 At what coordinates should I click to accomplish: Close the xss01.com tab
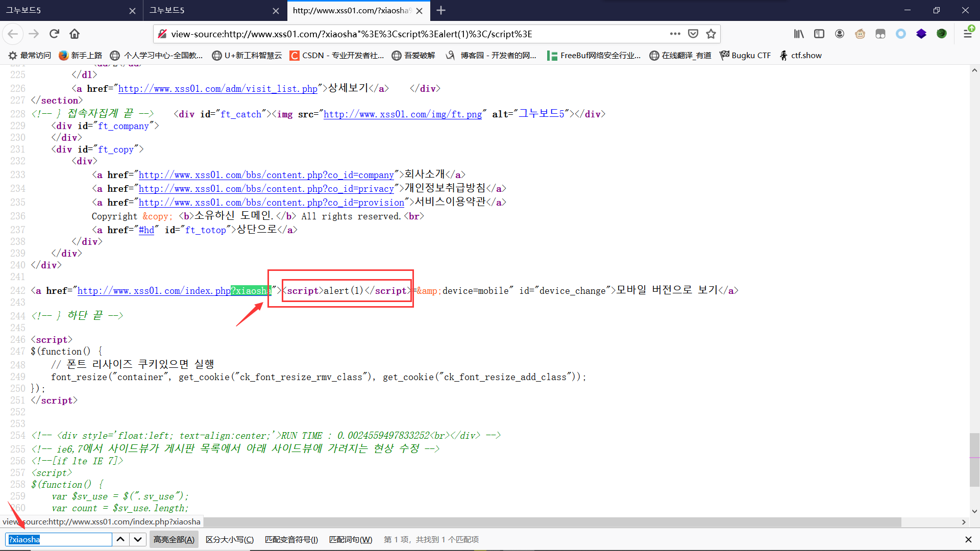tap(420, 11)
